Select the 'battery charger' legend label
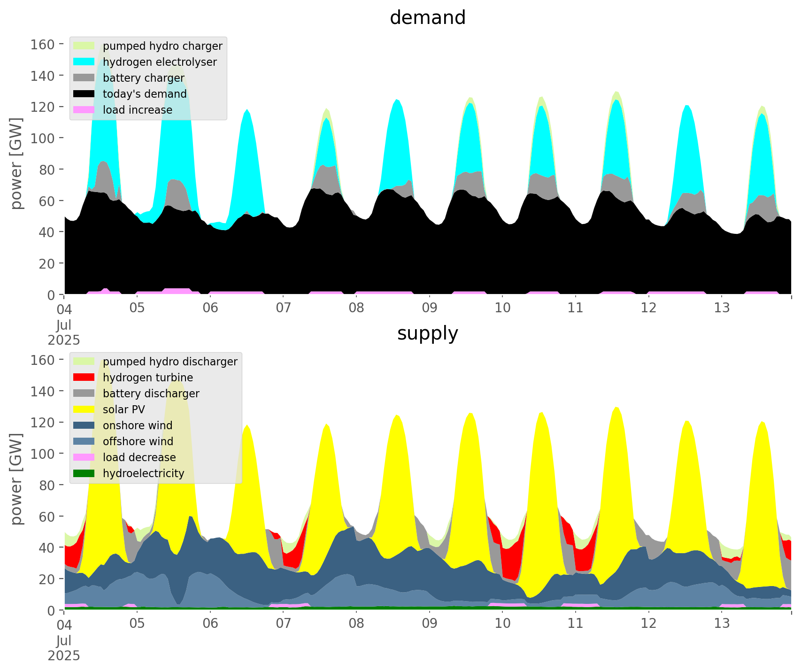This screenshot has height=672, width=801. (144, 78)
